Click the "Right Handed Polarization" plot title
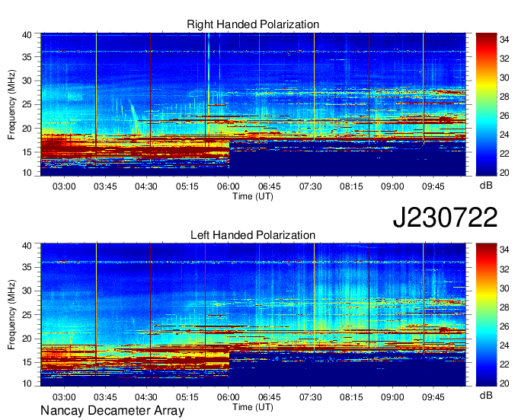518x420 pixels. pos(253,24)
